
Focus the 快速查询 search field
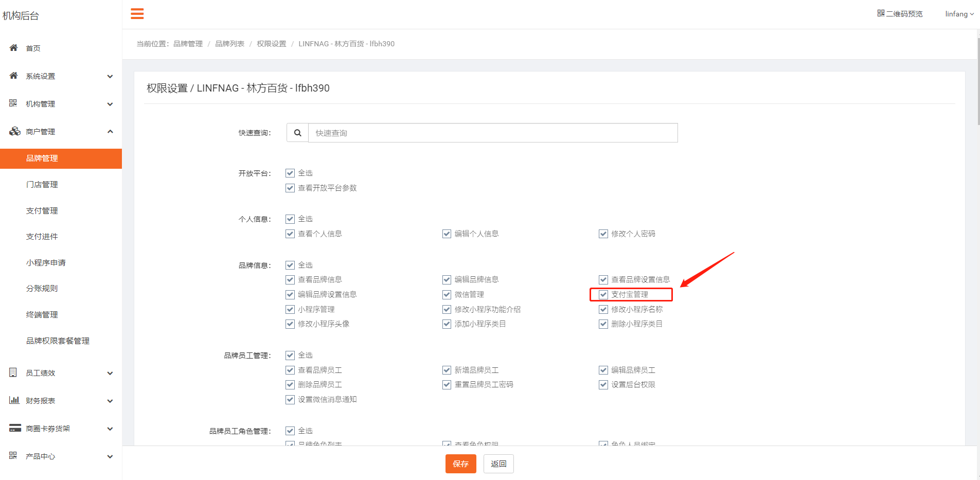coord(493,133)
